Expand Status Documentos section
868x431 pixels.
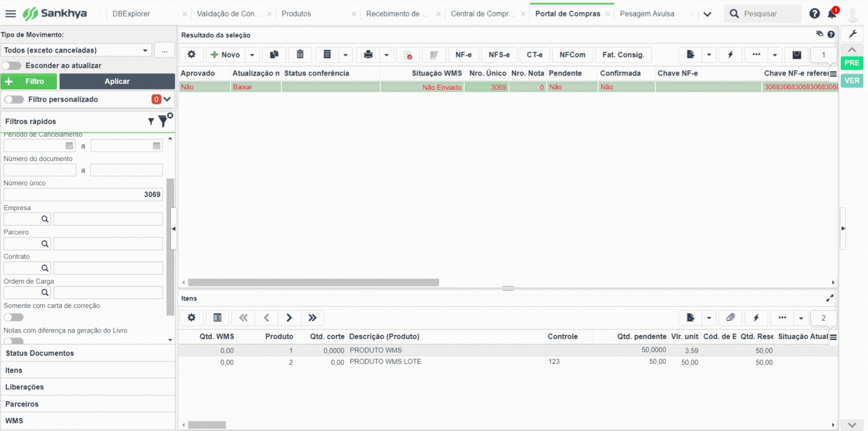pos(88,353)
